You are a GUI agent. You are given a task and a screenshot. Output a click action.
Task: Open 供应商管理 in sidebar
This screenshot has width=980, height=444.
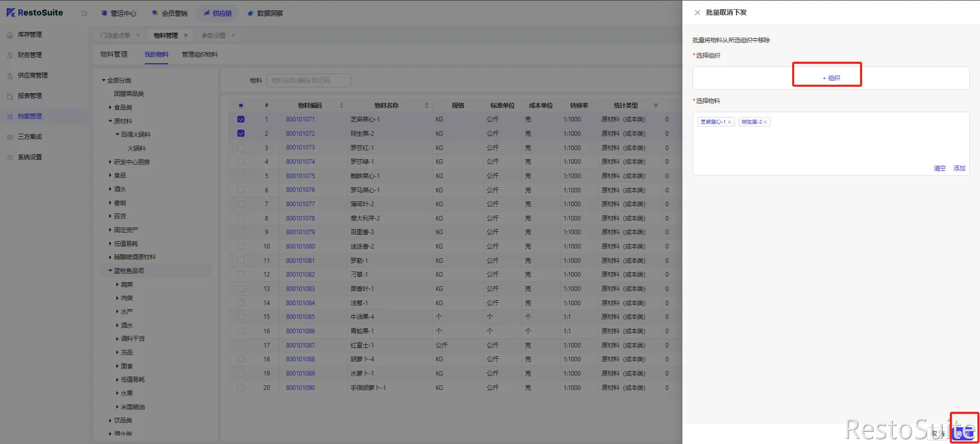coord(33,76)
